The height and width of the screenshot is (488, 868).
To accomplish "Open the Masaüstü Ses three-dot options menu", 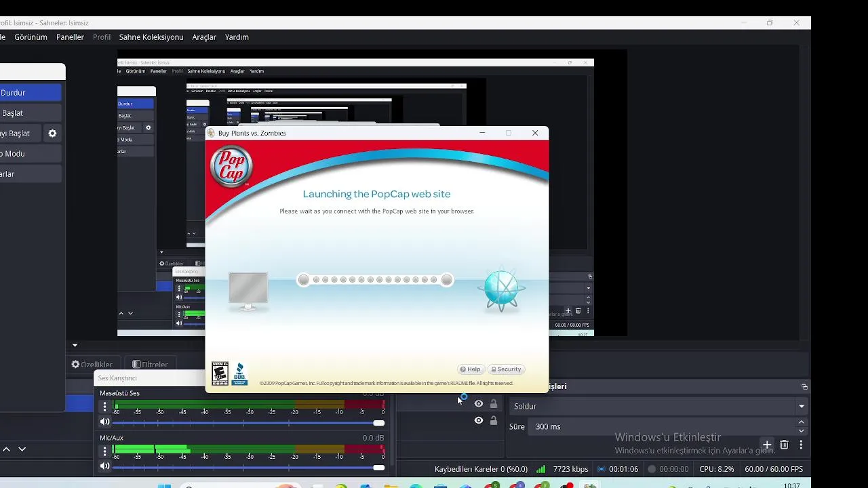I will 104,407.
